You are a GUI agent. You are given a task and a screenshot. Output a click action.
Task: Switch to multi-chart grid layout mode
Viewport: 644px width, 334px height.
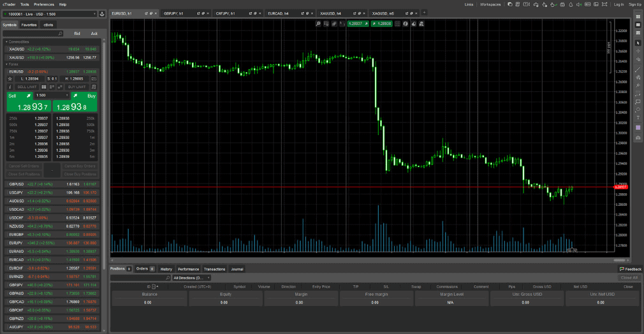pyautogui.click(x=638, y=17)
